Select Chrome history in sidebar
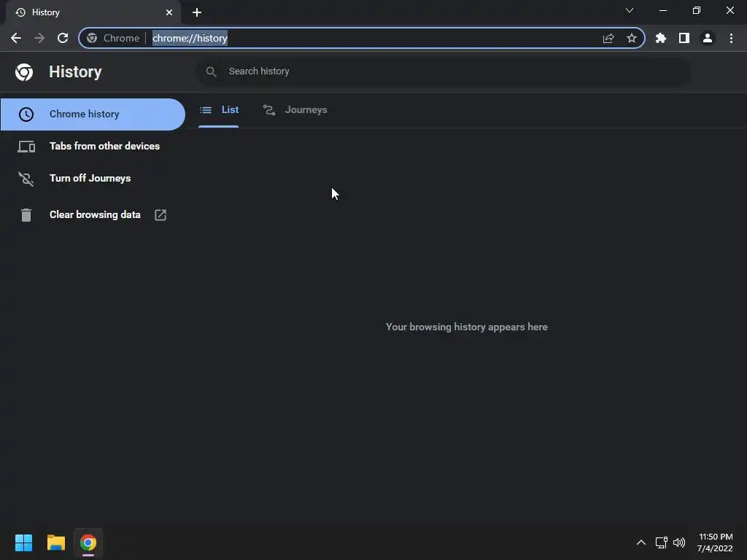 point(93,114)
